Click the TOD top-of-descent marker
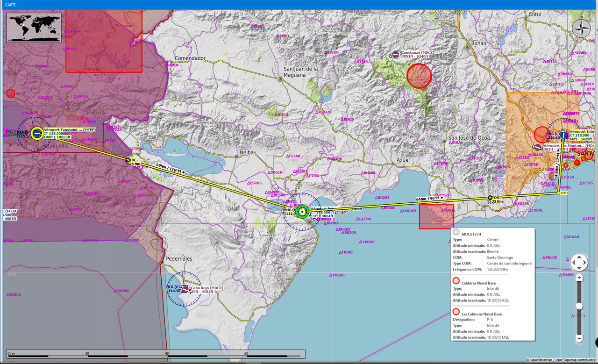This screenshot has width=598, height=364. tap(490, 198)
